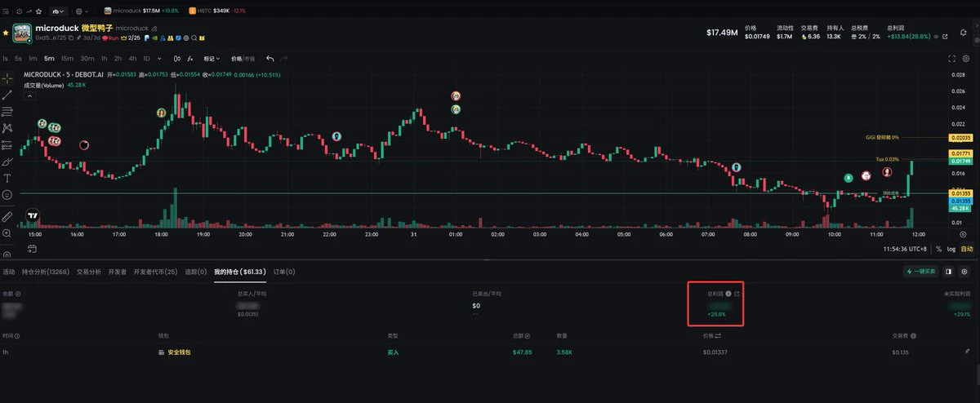Open the 订单(0) orders tab
980x403 pixels.
pyautogui.click(x=284, y=271)
